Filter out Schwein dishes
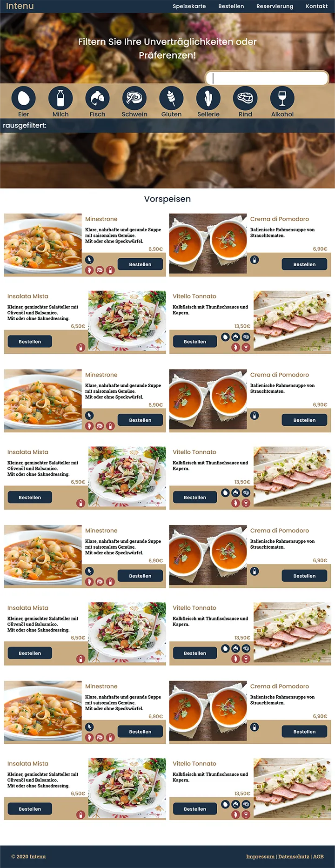Screen dimensions: 335x868 [134, 98]
